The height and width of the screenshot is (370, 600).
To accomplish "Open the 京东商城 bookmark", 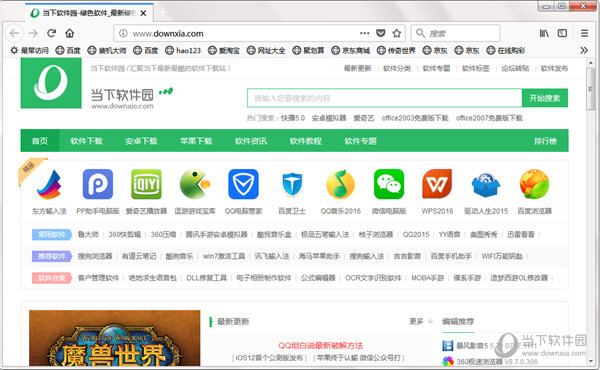I will pos(351,50).
